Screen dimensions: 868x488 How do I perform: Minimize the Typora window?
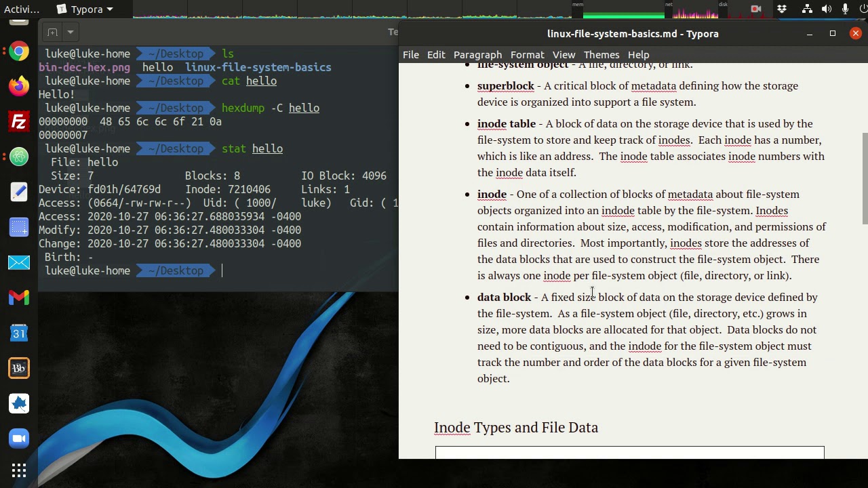coord(810,33)
